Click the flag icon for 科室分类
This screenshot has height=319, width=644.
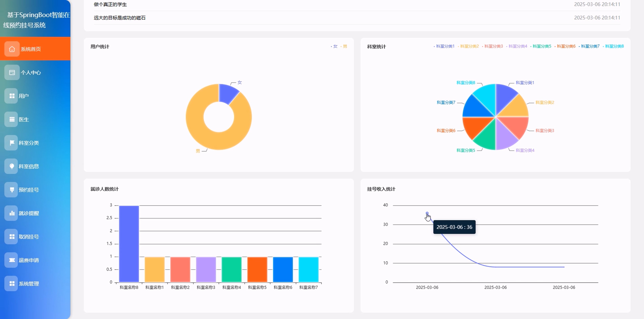12,143
